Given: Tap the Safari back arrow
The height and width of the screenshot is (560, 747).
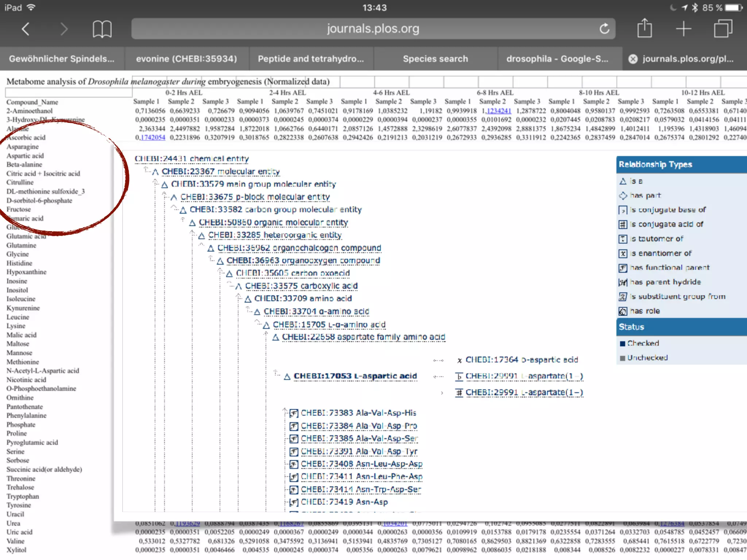Looking at the screenshot, I should coord(26,29).
